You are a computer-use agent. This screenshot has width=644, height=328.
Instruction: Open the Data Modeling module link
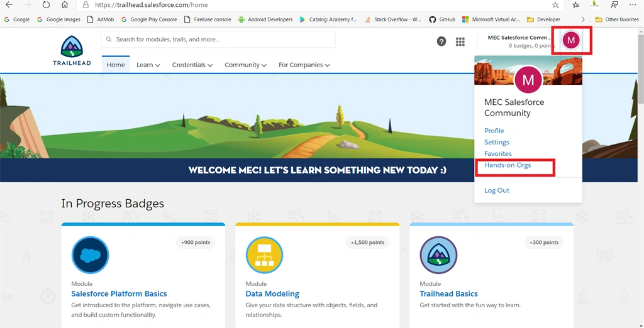coord(272,294)
